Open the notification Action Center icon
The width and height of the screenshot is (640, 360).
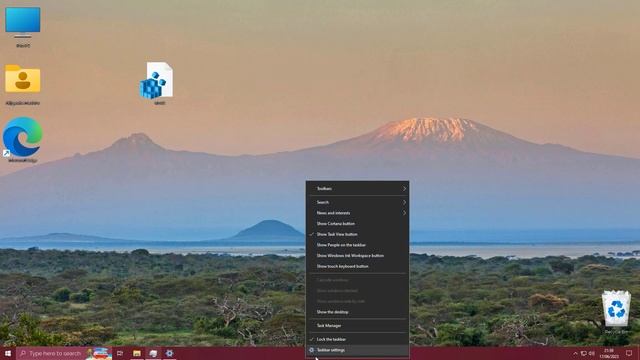point(629,353)
